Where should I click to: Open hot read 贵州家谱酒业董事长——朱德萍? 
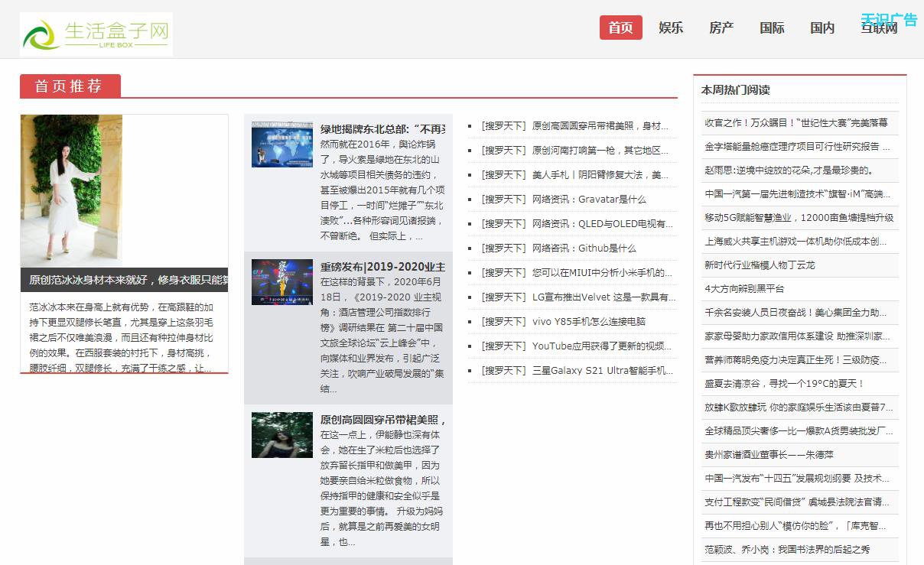[x=769, y=454]
